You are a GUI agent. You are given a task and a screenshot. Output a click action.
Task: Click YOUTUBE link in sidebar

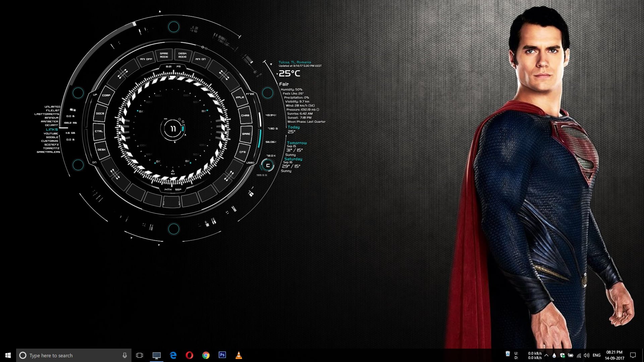tap(50, 133)
